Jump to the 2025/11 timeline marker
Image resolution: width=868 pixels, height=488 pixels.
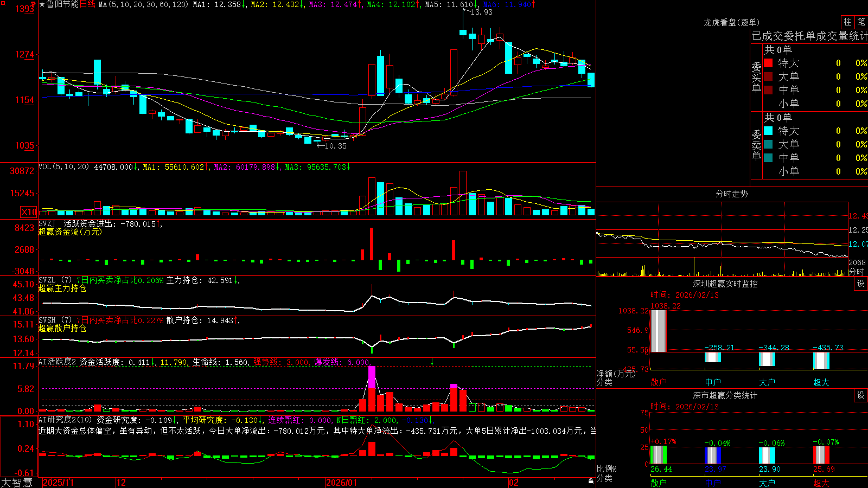click(58, 483)
